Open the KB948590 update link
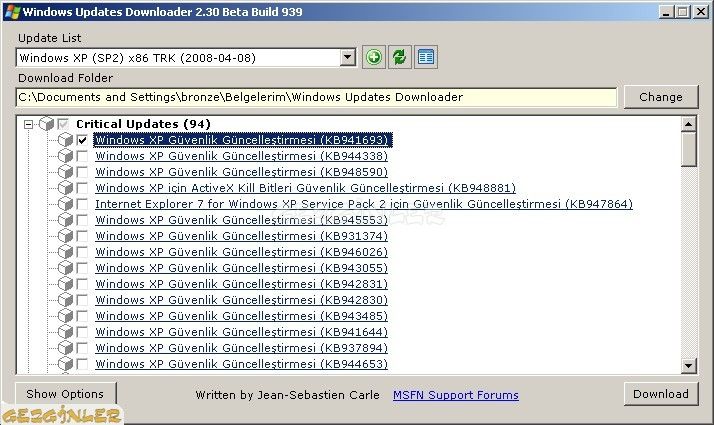 click(x=242, y=172)
